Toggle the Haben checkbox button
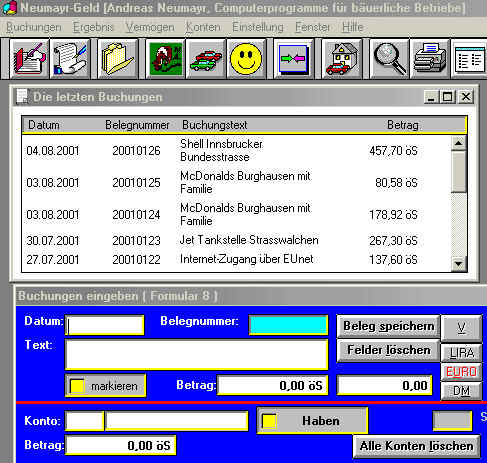This screenshot has width=487, height=463. (x=312, y=420)
